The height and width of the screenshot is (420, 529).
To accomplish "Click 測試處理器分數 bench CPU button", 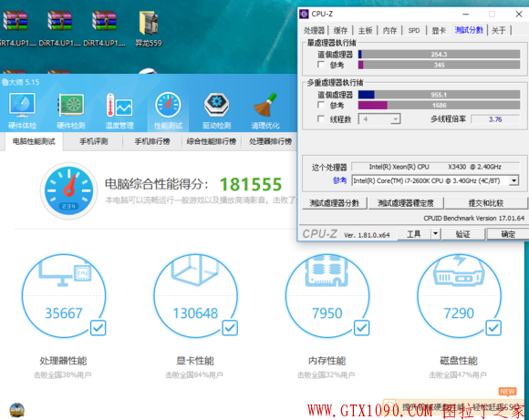I will tap(335, 203).
